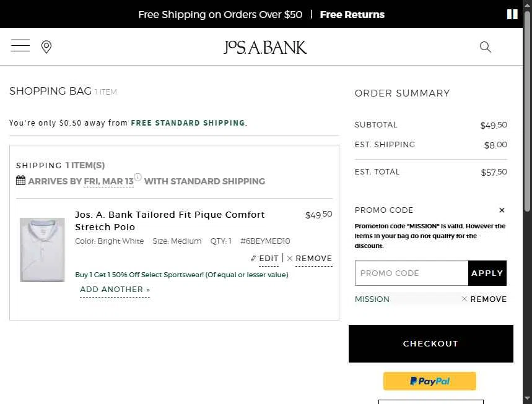Click the Jos. A. Bank logo

point(265,47)
